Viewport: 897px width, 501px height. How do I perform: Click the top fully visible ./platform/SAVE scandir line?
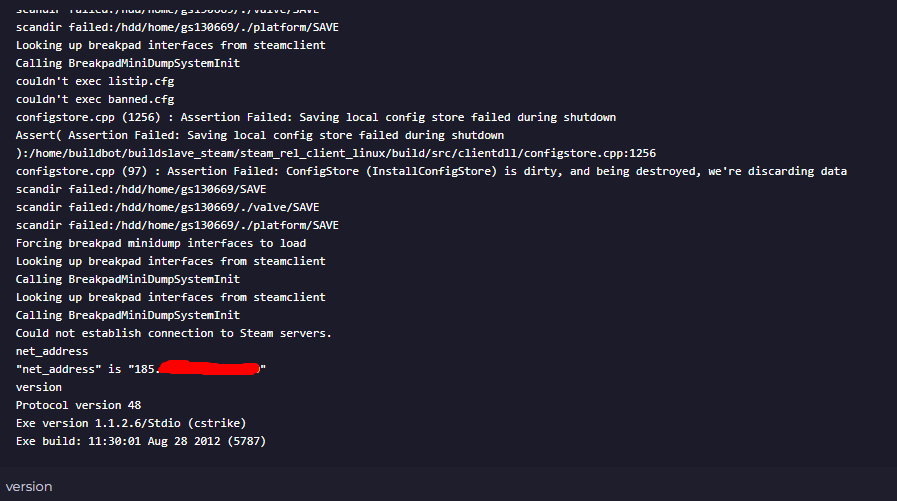tap(177, 27)
